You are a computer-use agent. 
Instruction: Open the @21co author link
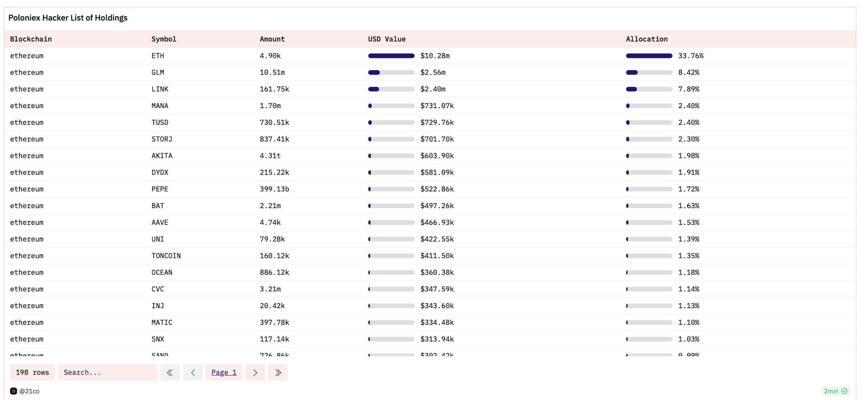click(29, 391)
